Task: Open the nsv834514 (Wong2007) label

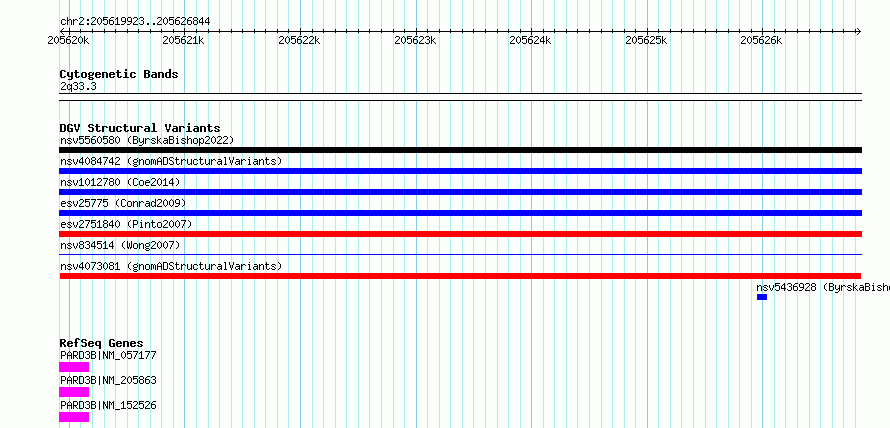Action: (x=120, y=245)
